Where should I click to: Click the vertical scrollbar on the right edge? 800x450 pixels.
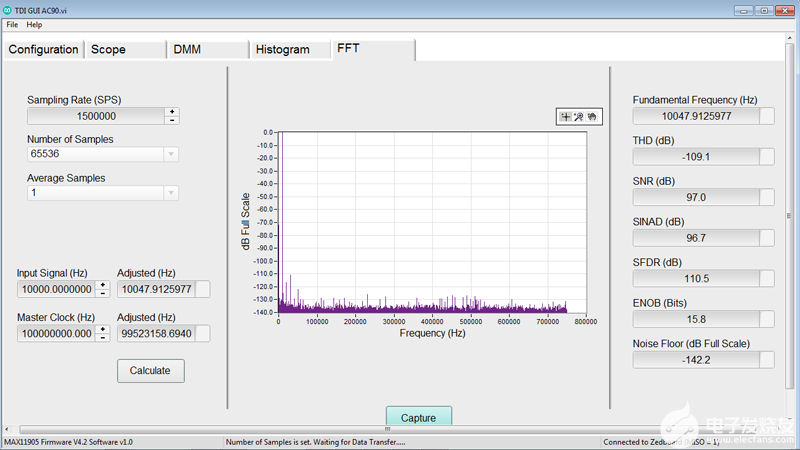pos(789,214)
